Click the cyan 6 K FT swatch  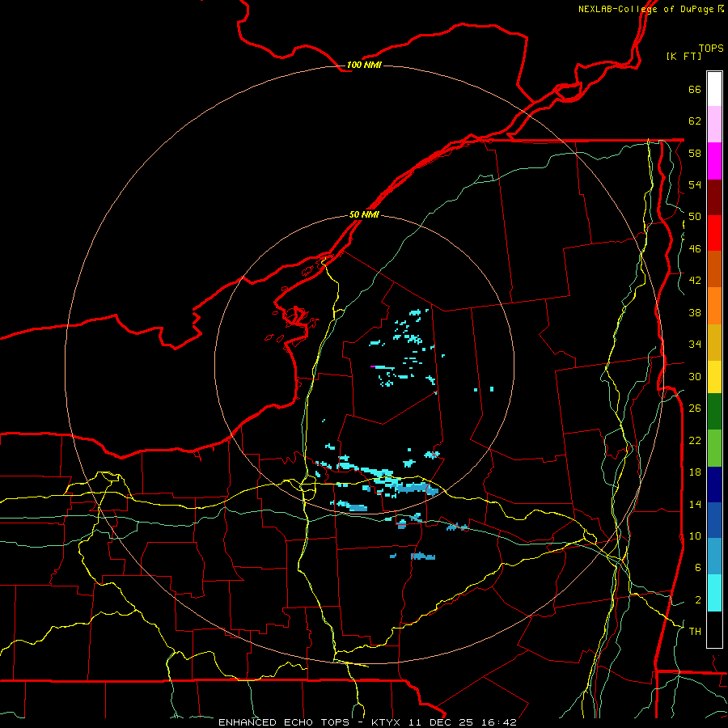714,593
